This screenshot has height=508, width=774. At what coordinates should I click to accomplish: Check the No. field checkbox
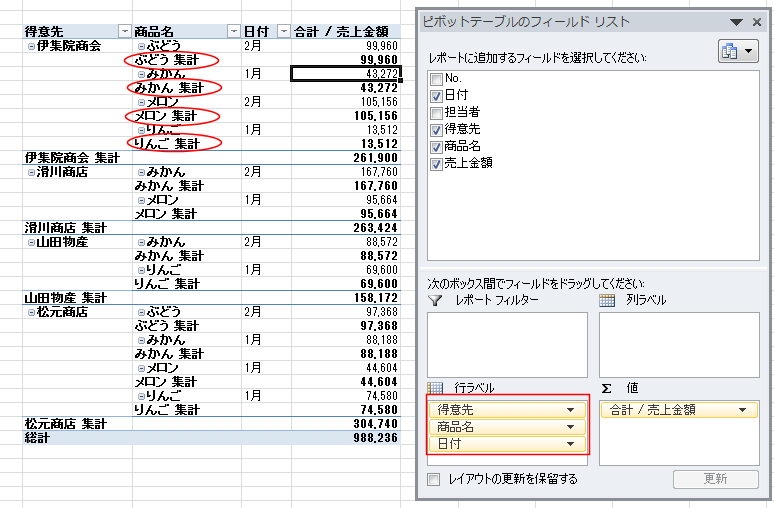(436, 79)
